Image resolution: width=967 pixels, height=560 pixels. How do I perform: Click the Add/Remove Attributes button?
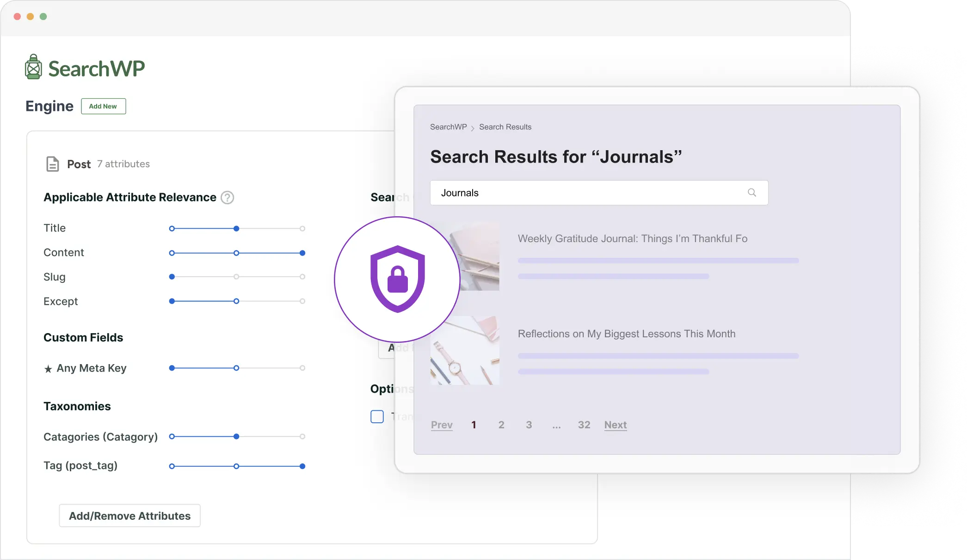click(x=129, y=516)
